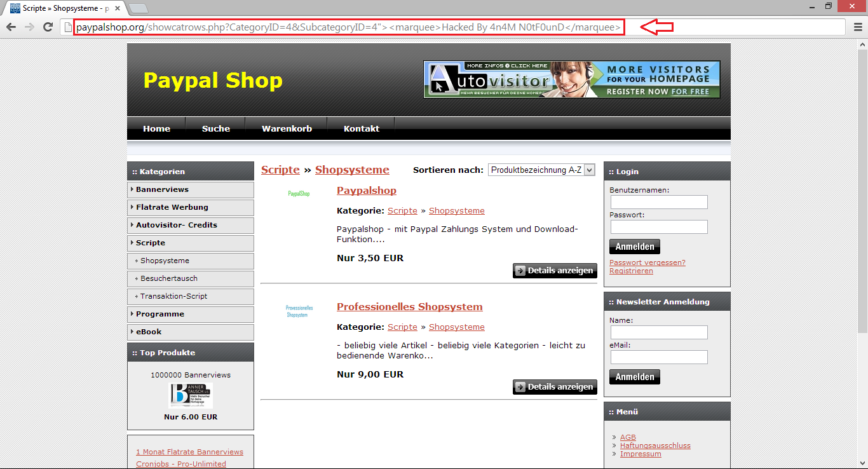Click the Nur 3,50 EUR price

(370, 258)
